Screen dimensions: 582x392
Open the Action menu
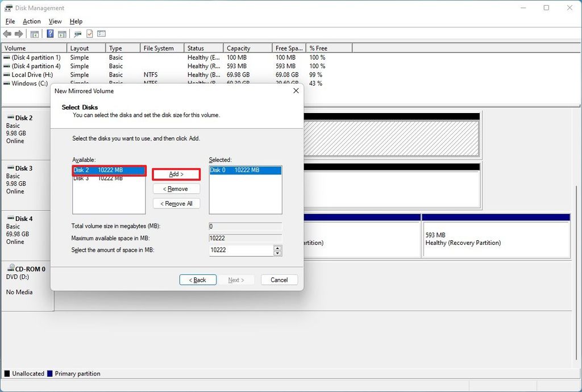pos(31,21)
